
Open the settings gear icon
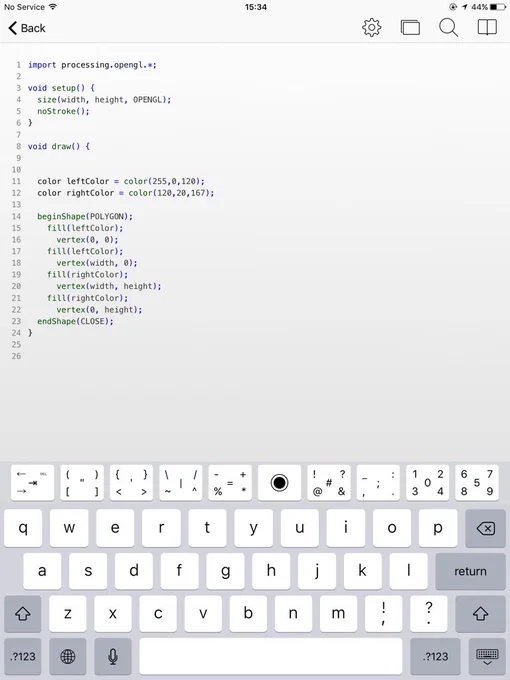(x=372, y=28)
